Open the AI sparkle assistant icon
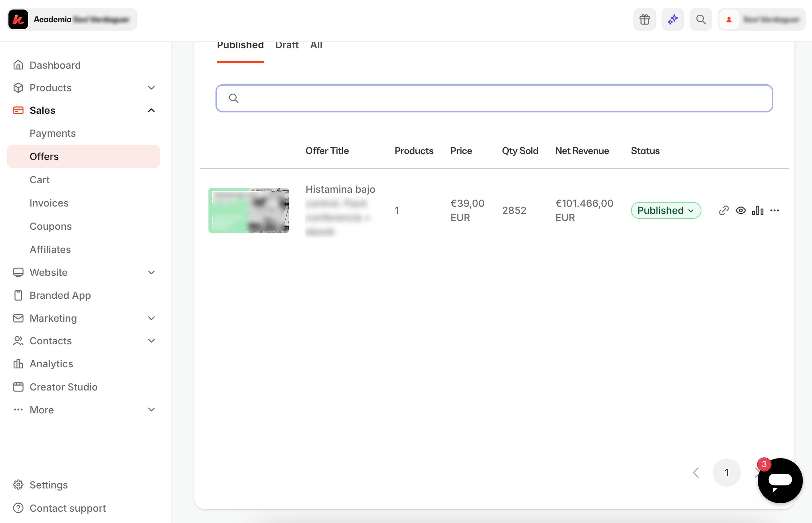Viewport: 812px width, 523px height. pyautogui.click(x=673, y=19)
